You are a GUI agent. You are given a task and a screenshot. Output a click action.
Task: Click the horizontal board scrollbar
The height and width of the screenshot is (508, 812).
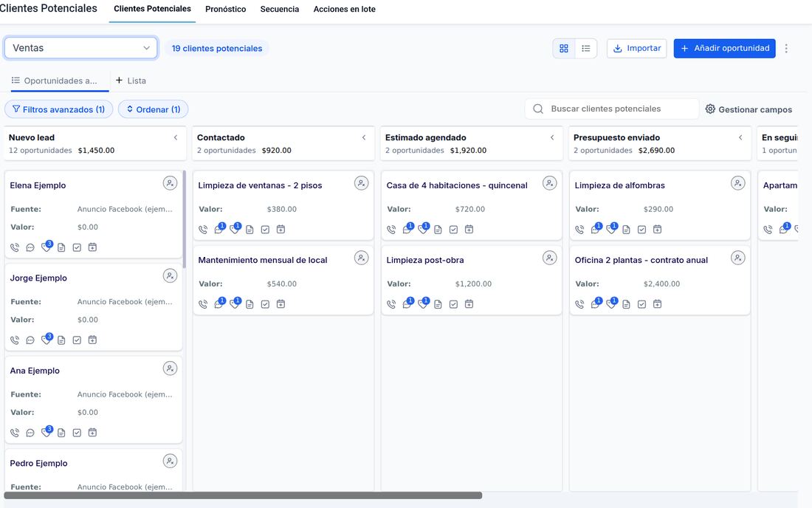pos(243,495)
